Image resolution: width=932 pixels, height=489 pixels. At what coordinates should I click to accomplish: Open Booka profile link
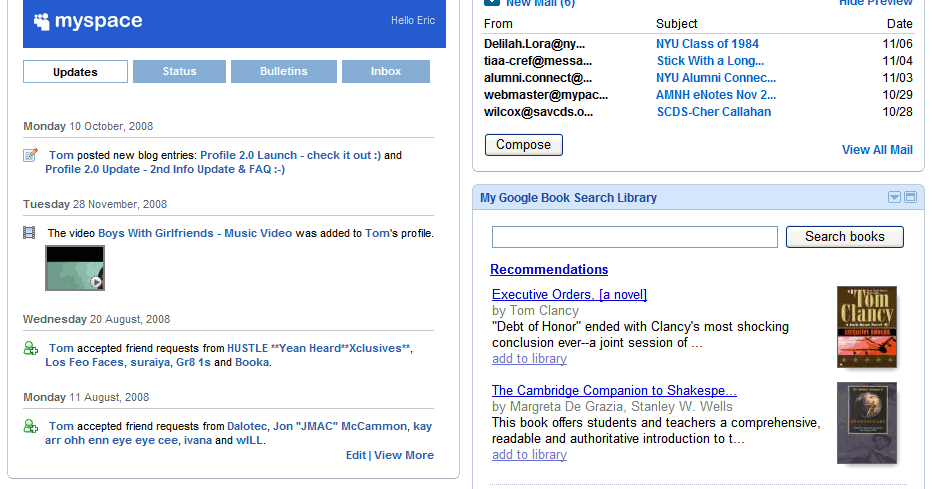(x=252, y=362)
